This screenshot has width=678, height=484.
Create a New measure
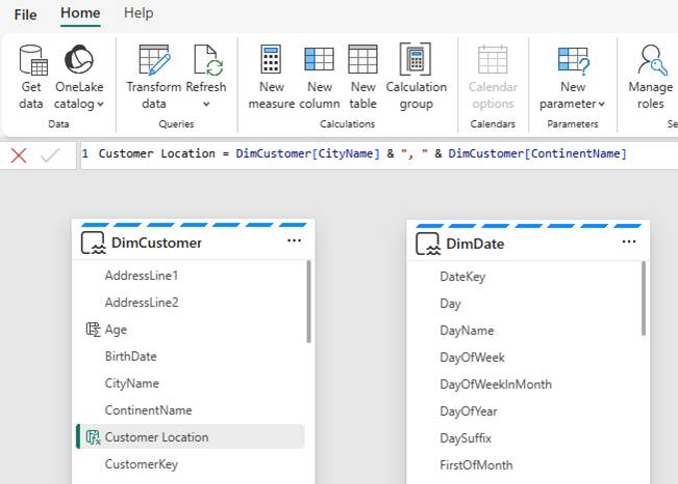coord(272,77)
